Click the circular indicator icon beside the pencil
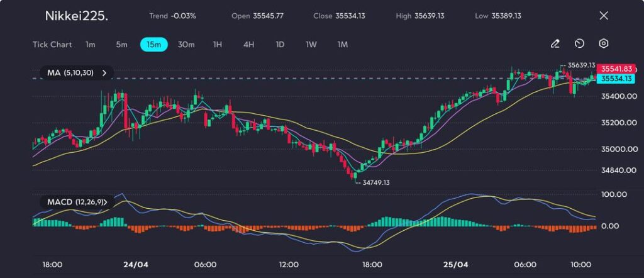 click(x=579, y=44)
